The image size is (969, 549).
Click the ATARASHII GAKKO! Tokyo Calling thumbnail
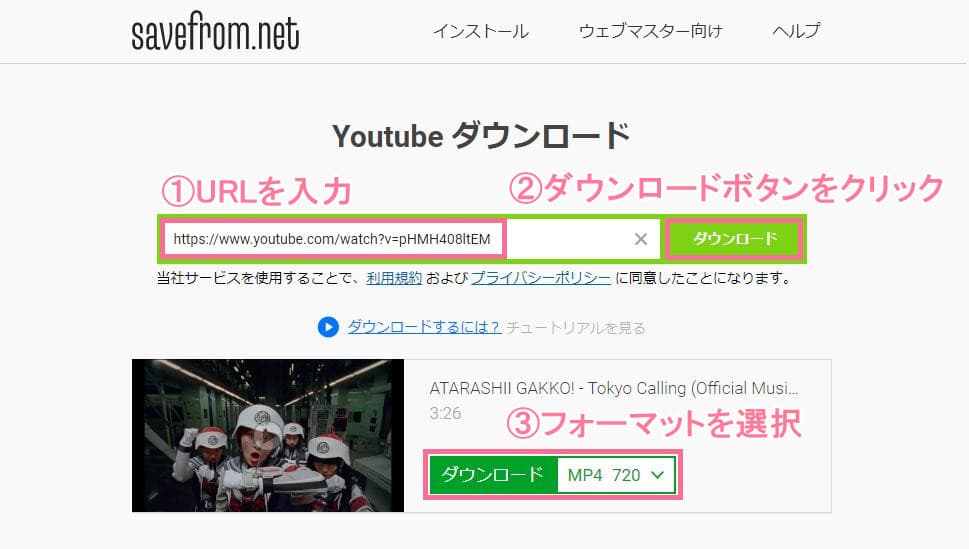point(268,436)
